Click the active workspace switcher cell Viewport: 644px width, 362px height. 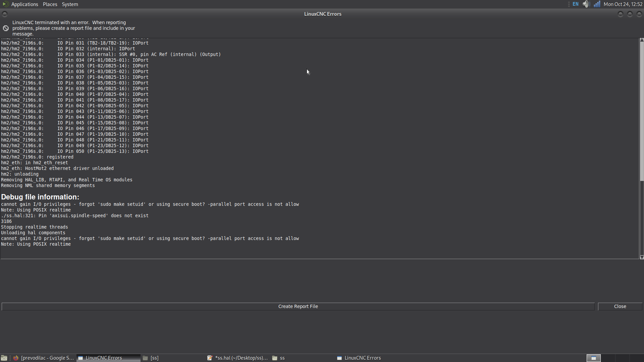click(x=593, y=358)
